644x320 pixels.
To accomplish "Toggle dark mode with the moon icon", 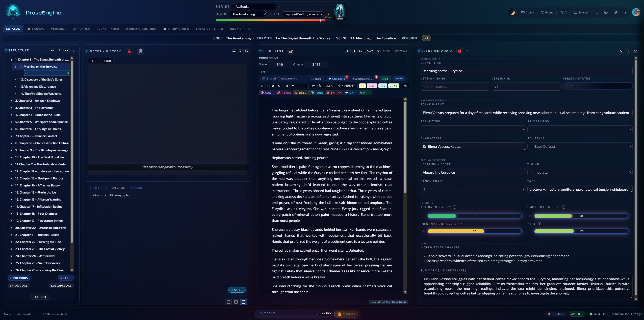I will (x=512, y=12).
